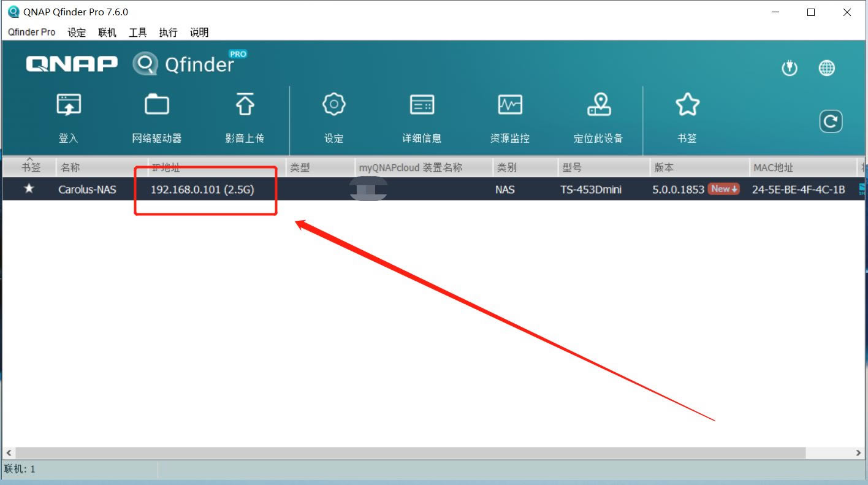Open the 执行 menu
This screenshot has height=485, width=868.
click(x=168, y=32)
